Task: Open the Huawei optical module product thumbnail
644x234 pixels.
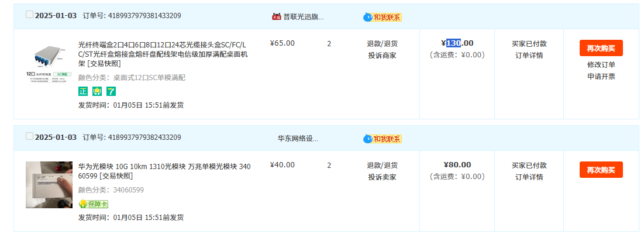Action: (49, 184)
